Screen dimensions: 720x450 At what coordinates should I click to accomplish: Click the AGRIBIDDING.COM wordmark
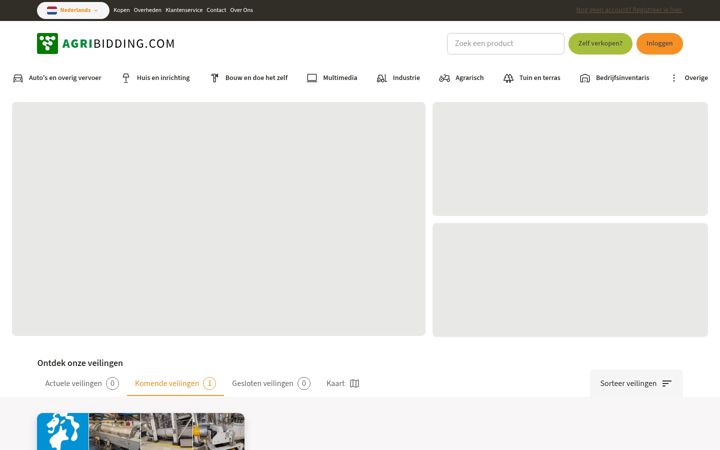pos(118,44)
